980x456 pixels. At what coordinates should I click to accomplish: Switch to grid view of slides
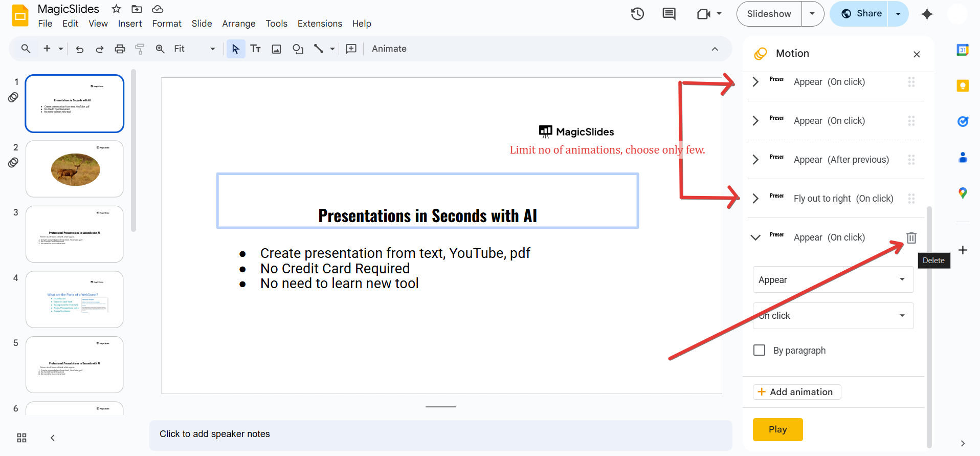coord(21,438)
